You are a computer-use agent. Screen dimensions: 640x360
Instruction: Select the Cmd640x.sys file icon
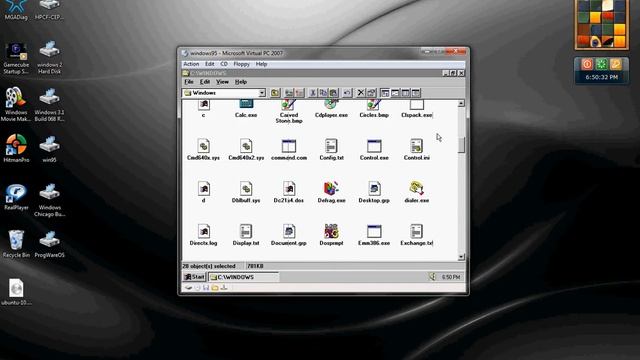(x=203, y=149)
